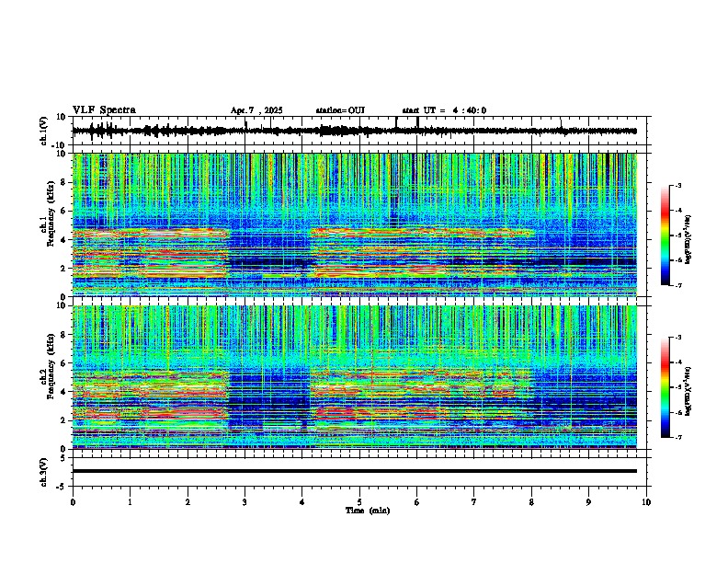Click the ch.2 color bar's log(PSD) label
Viewport: 728px width, 563px height.
688,391
